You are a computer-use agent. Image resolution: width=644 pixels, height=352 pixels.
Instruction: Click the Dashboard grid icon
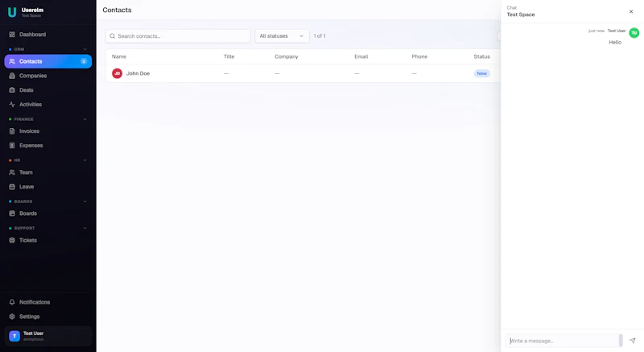click(x=12, y=35)
